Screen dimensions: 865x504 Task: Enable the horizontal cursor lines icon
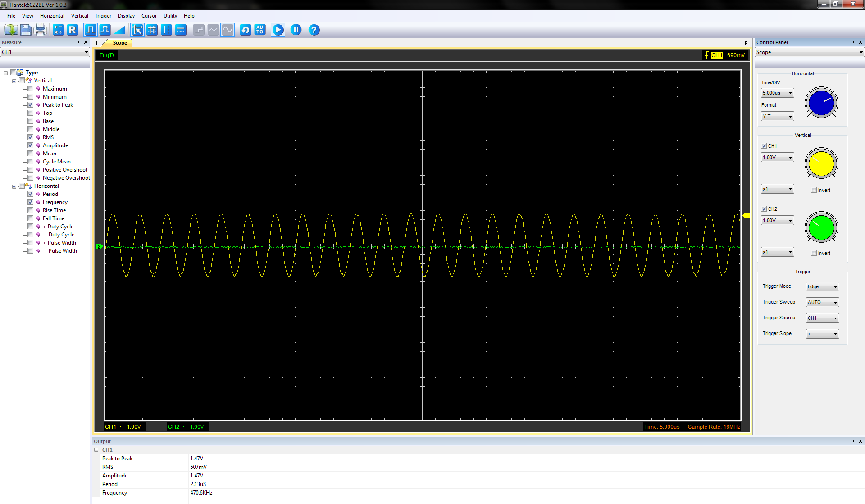coord(181,30)
